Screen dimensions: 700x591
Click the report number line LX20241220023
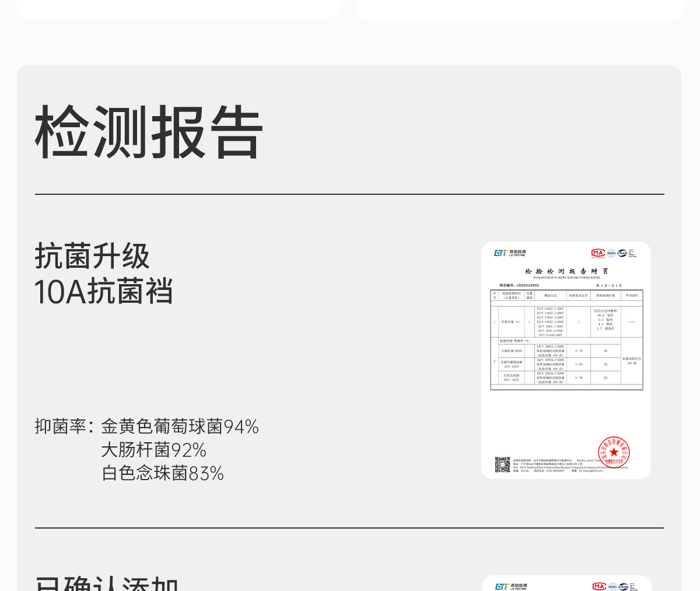[519, 285]
